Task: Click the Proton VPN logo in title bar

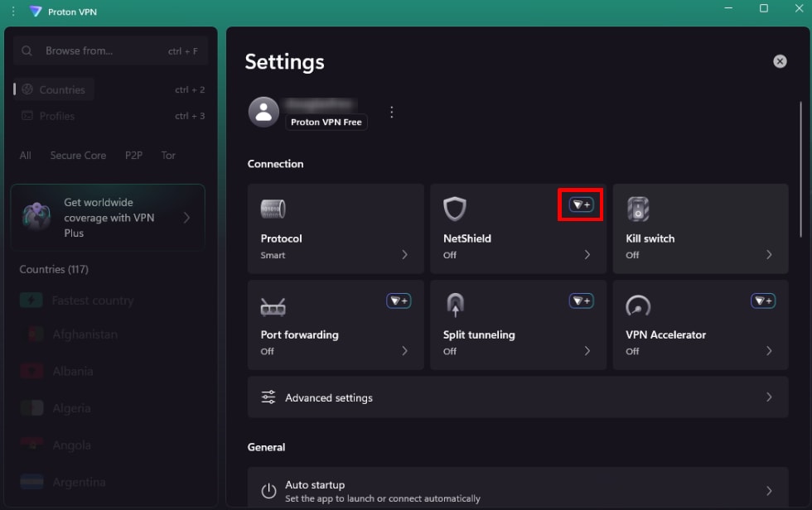Action: click(35, 12)
